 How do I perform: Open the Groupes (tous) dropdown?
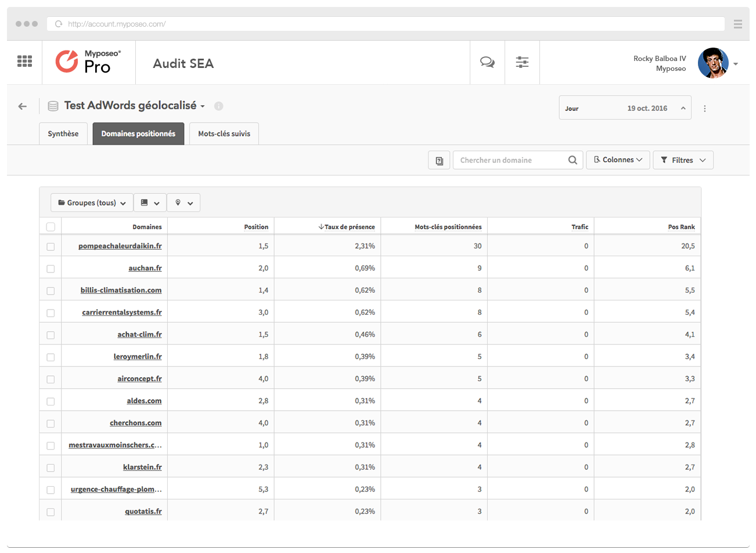(x=92, y=203)
